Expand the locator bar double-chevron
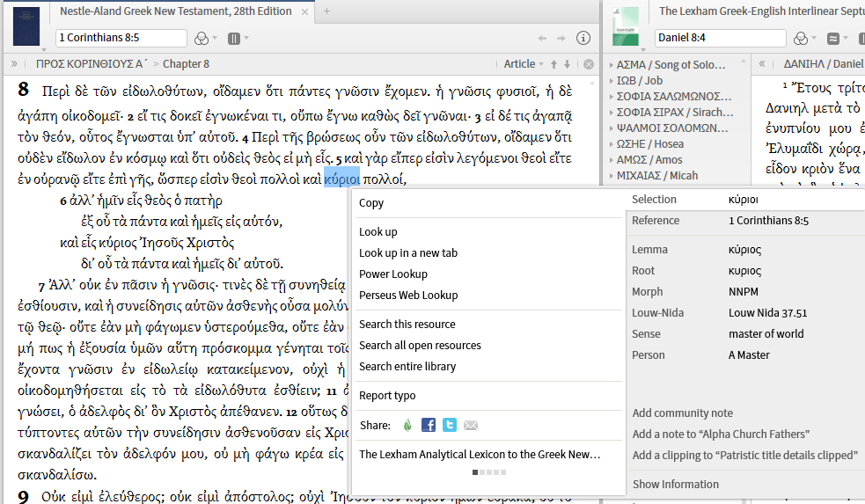865x504 pixels. [x=14, y=64]
